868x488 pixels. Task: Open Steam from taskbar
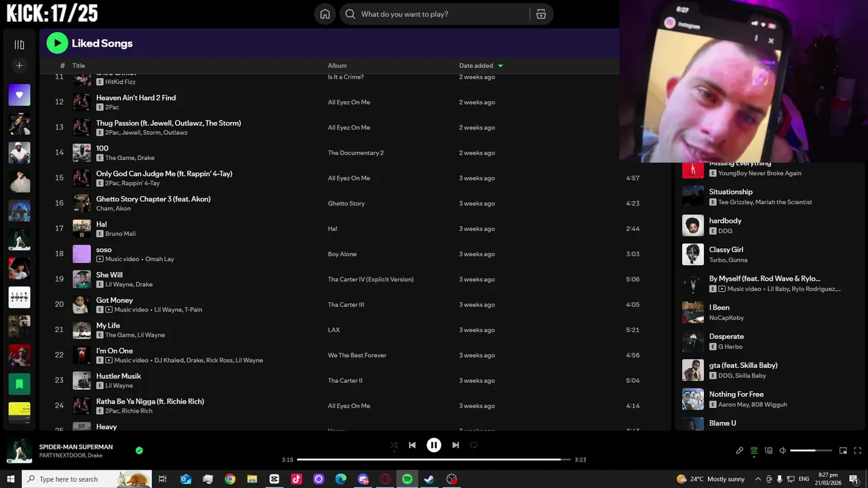coord(429,479)
